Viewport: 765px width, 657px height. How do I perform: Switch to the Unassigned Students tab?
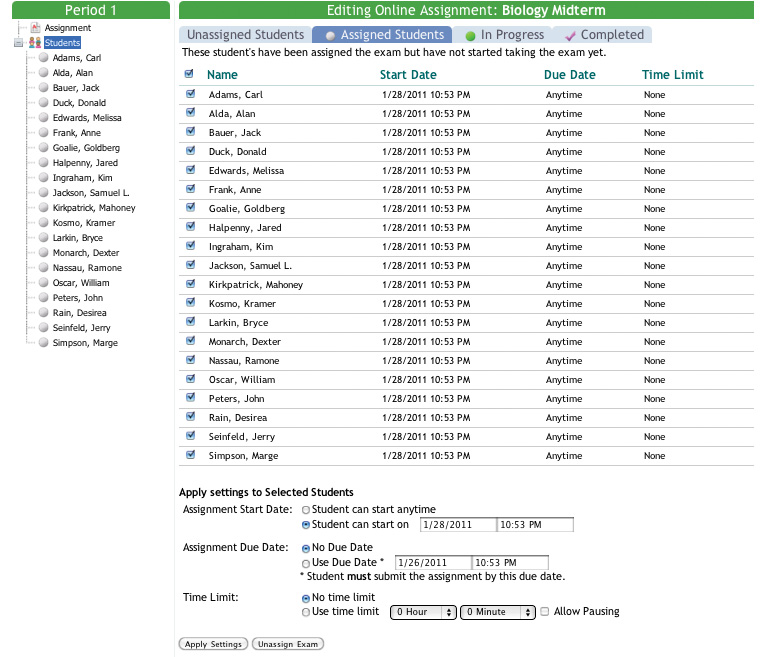point(245,35)
